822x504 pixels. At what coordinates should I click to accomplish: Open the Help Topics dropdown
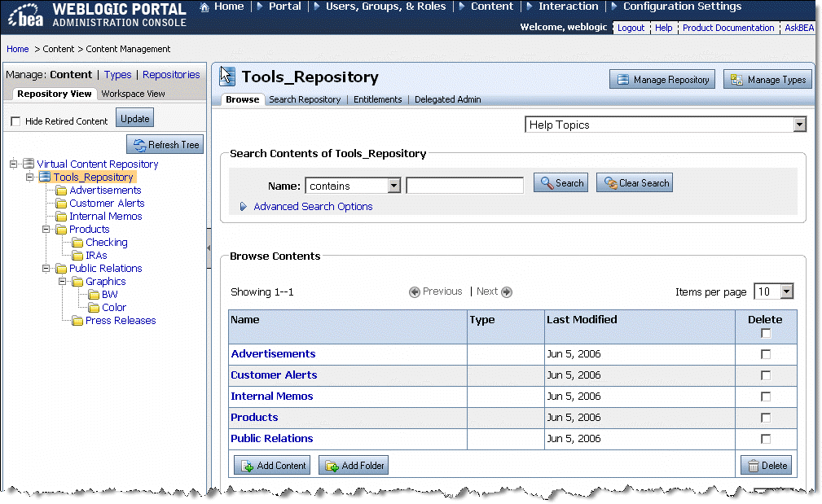click(800, 124)
